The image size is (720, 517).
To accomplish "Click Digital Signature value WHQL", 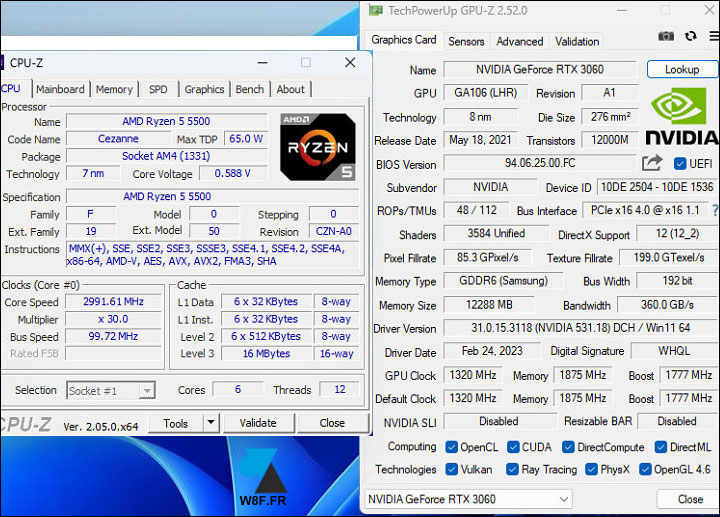I will 674,351.
